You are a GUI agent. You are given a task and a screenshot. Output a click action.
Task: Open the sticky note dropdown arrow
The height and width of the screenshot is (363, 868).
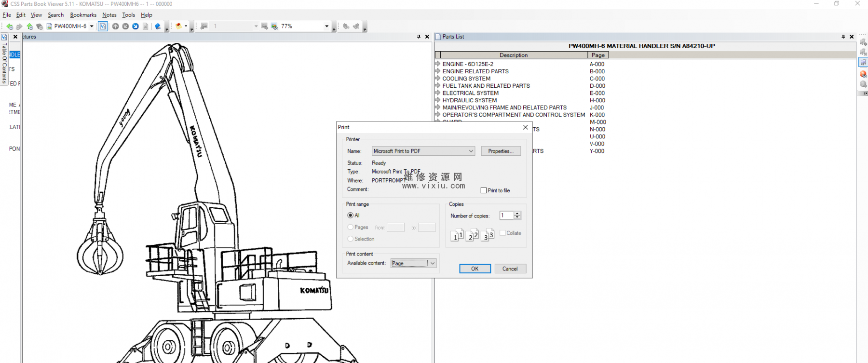[186, 27]
